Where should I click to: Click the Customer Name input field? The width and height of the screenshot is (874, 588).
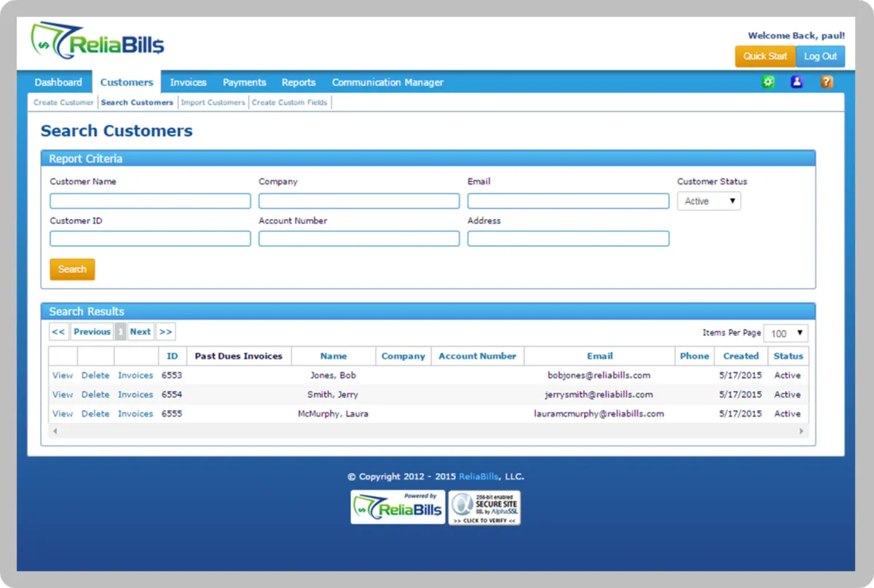coord(150,201)
